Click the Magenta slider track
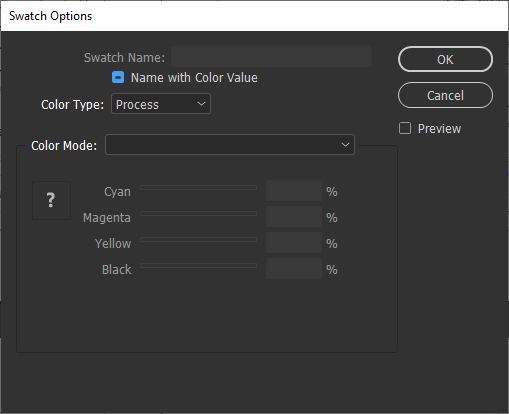Screen dimensions: 509x414 [x=199, y=214]
